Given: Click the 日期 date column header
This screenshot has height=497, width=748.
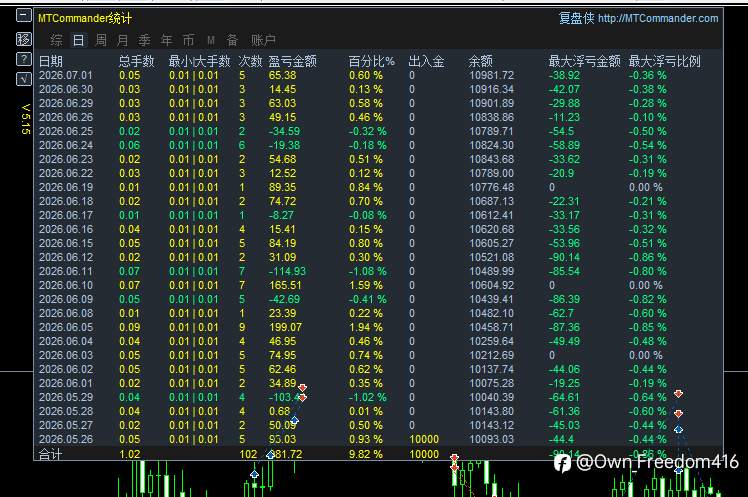Looking at the screenshot, I should point(51,61).
